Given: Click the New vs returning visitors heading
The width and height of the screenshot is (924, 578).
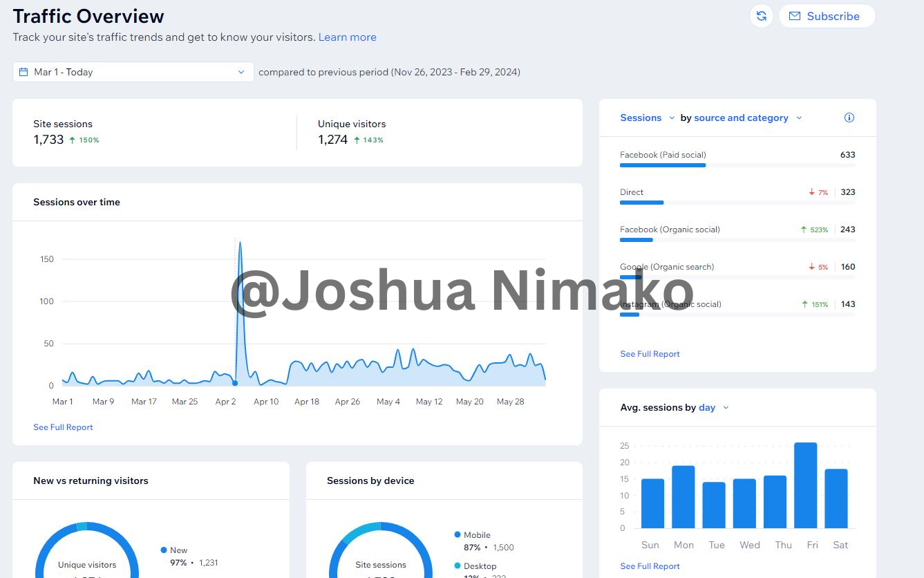Looking at the screenshot, I should (x=91, y=481).
